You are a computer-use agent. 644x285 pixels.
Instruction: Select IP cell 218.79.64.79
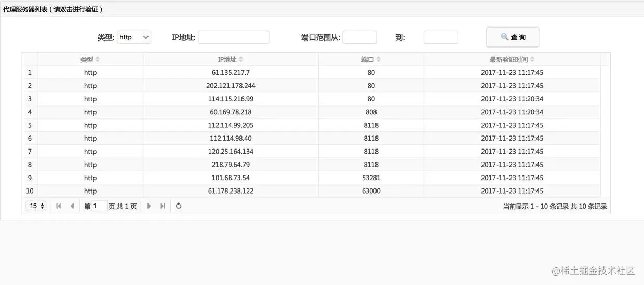pyautogui.click(x=231, y=165)
